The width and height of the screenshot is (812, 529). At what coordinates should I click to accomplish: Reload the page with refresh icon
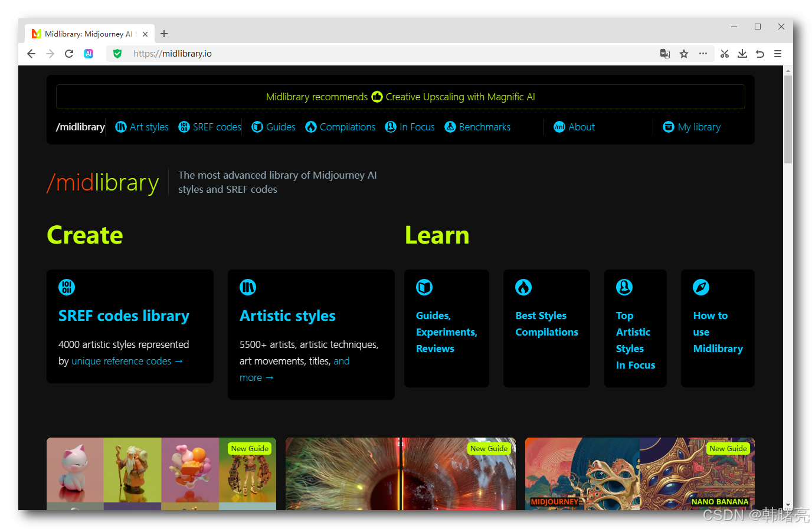(x=69, y=54)
